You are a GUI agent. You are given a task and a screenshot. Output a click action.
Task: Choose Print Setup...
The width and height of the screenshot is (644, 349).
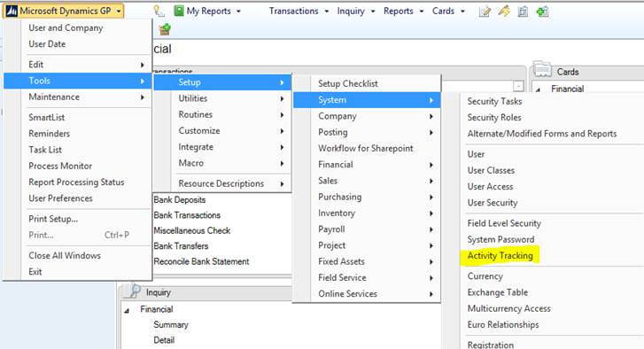click(53, 219)
